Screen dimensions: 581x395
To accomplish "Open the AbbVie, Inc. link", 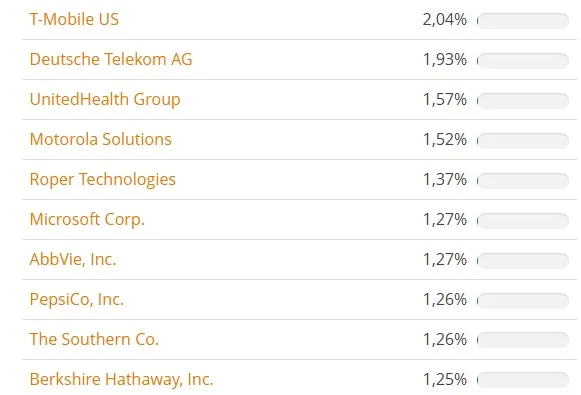I will click(73, 259).
